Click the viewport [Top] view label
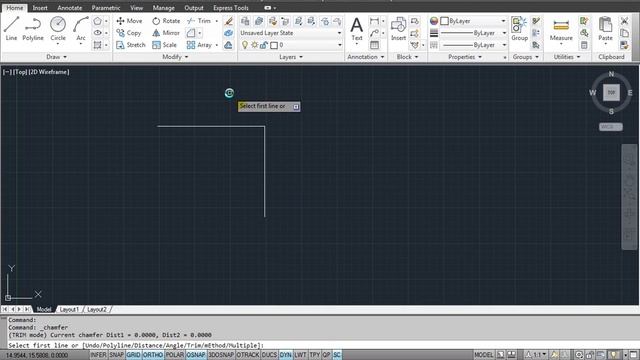Viewport: 640px width, 360px height. coord(20,72)
